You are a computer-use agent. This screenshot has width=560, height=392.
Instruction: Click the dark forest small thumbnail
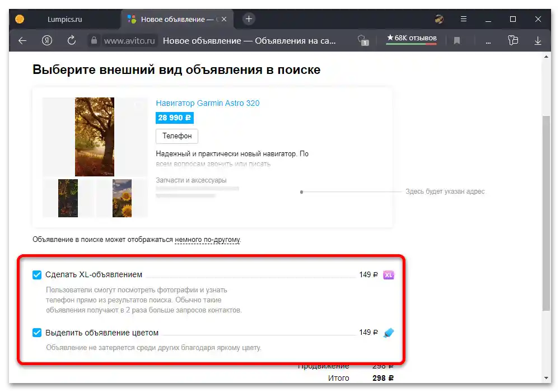pyautogui.click(x=68, y=198)
